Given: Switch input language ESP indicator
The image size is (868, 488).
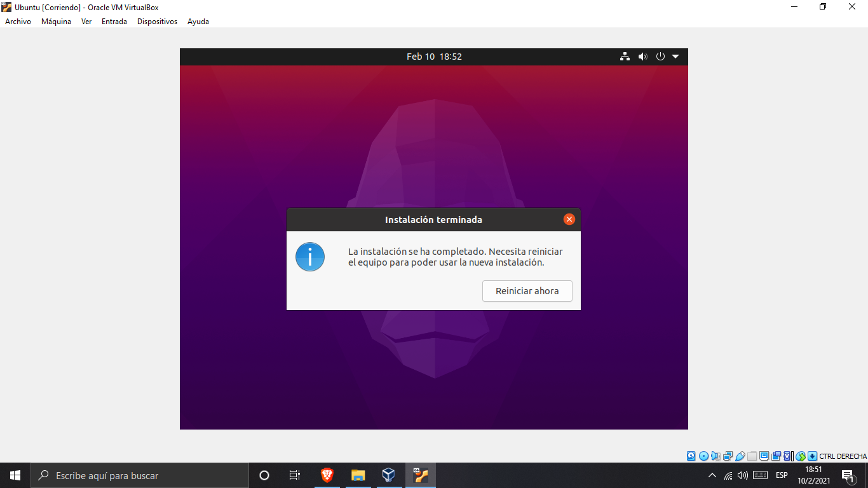Looking at the screenshot, I should 782,475.
